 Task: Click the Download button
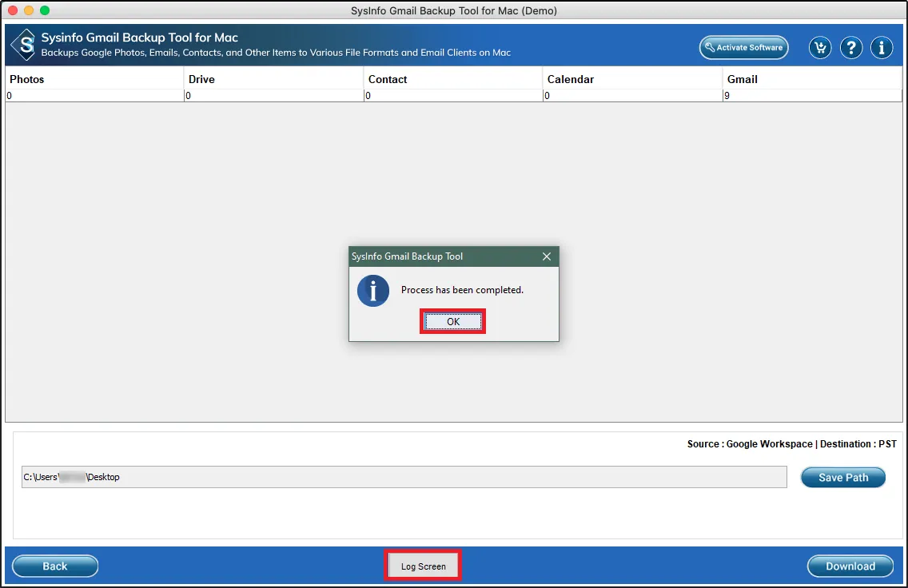pos(850,566)
